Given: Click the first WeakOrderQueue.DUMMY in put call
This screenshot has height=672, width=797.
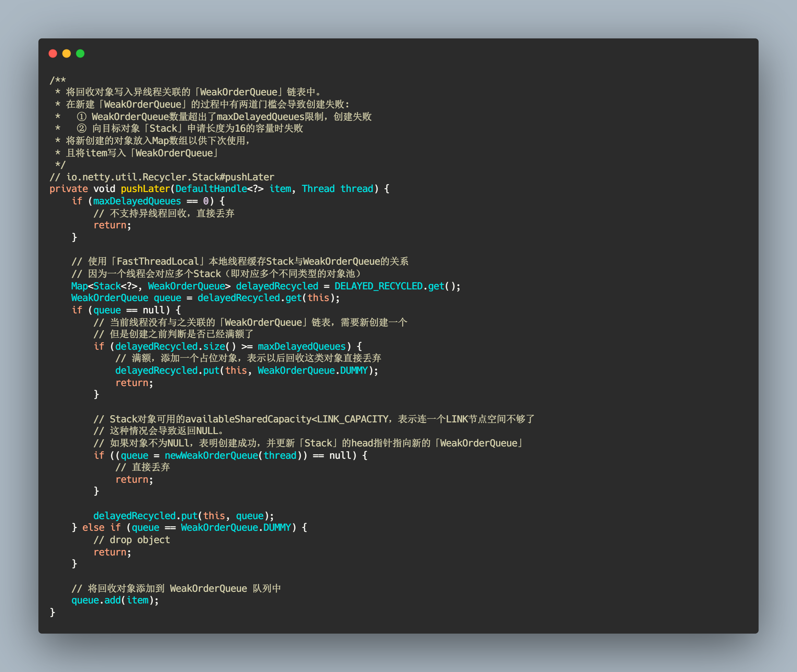Looking at the screenshot, I should click(312, 371).
